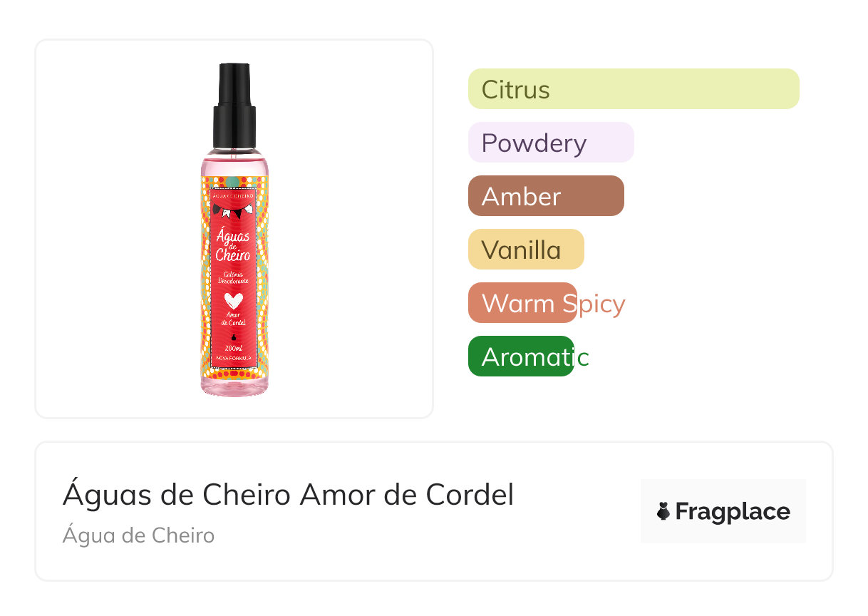
Task: Open the Águas de Cheiro Amor de Cordel title
Action: coord(288,494)
